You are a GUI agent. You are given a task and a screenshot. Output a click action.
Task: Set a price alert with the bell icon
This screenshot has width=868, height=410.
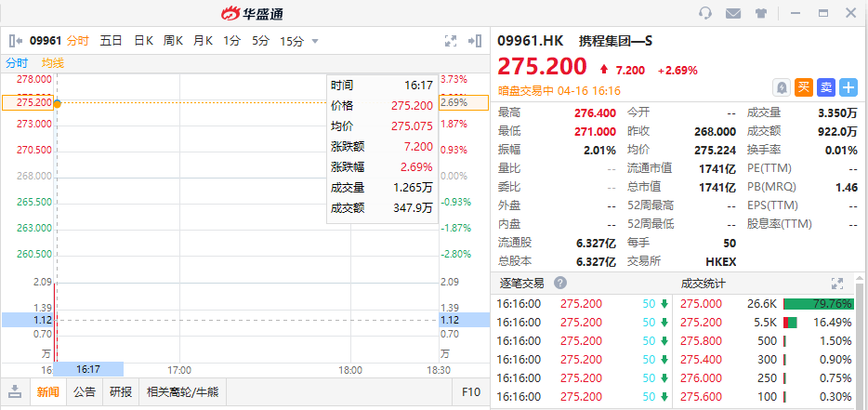pos(781,87)
